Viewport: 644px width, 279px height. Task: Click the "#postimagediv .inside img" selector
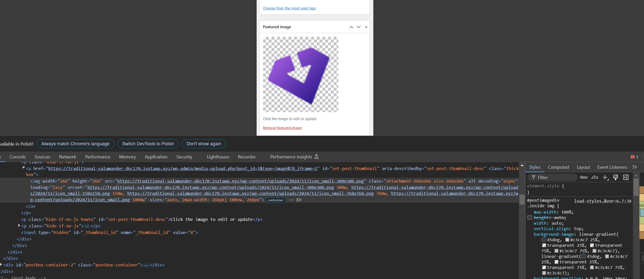[543, 203]
